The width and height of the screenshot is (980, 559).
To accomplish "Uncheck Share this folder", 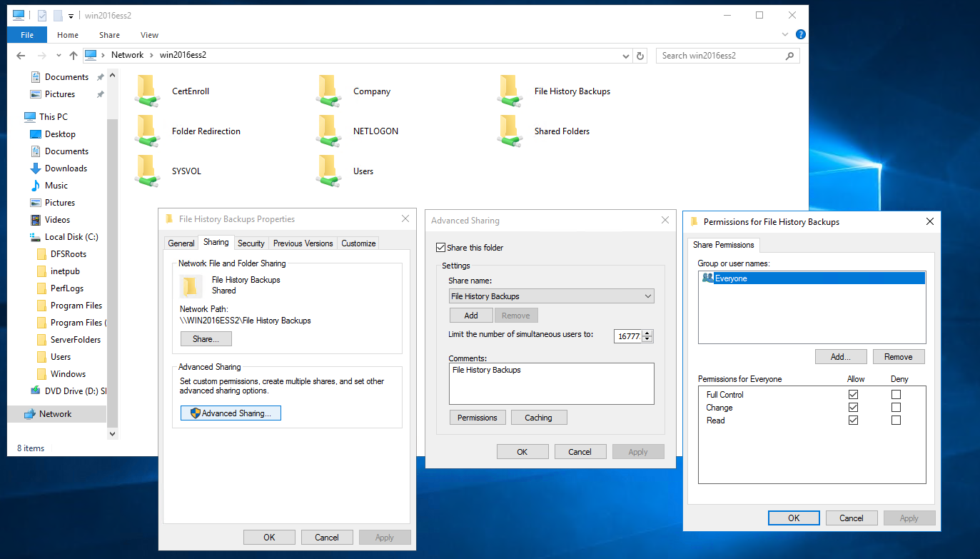I will 441,247.
